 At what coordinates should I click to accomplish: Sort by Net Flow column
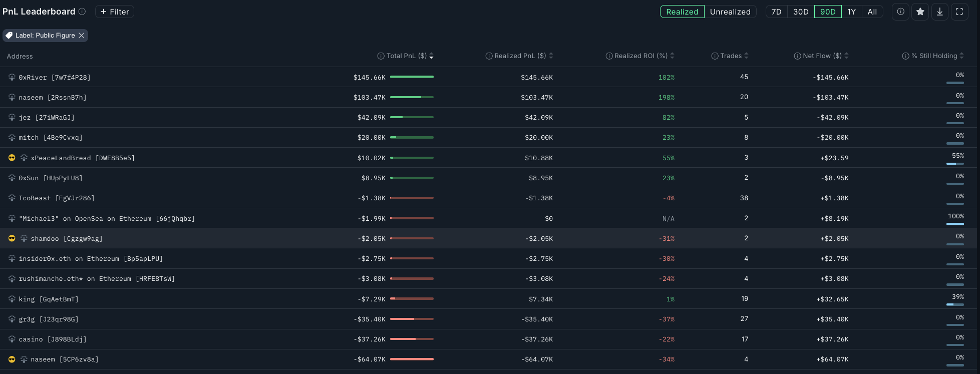[x=846, y=56]
